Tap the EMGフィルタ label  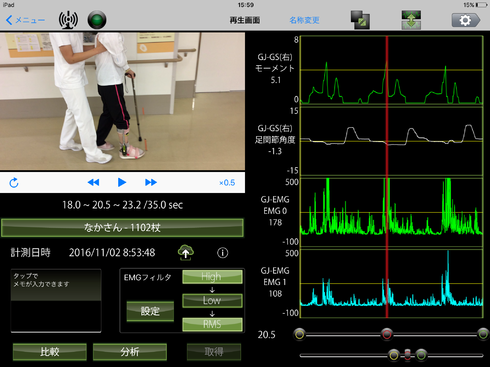point(147,277)
